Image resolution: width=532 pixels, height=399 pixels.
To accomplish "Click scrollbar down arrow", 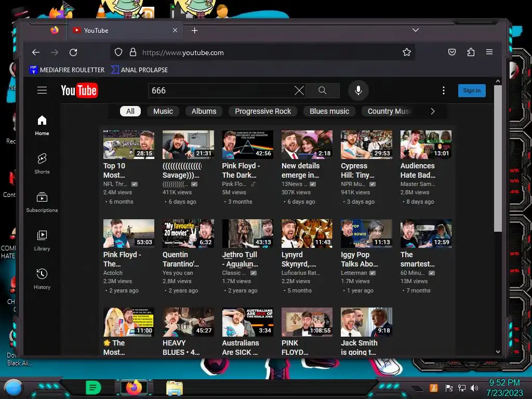I will point(498,352).
